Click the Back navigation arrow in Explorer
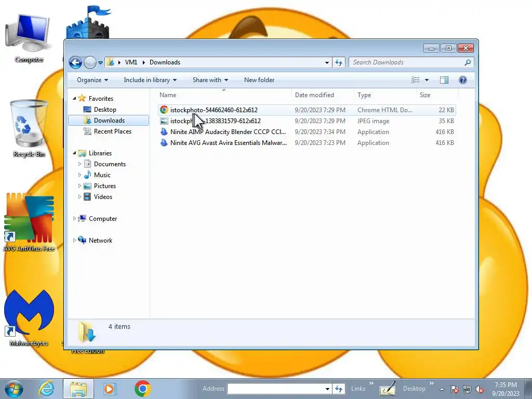Screen dimensions: 532x399 (75, 62)
